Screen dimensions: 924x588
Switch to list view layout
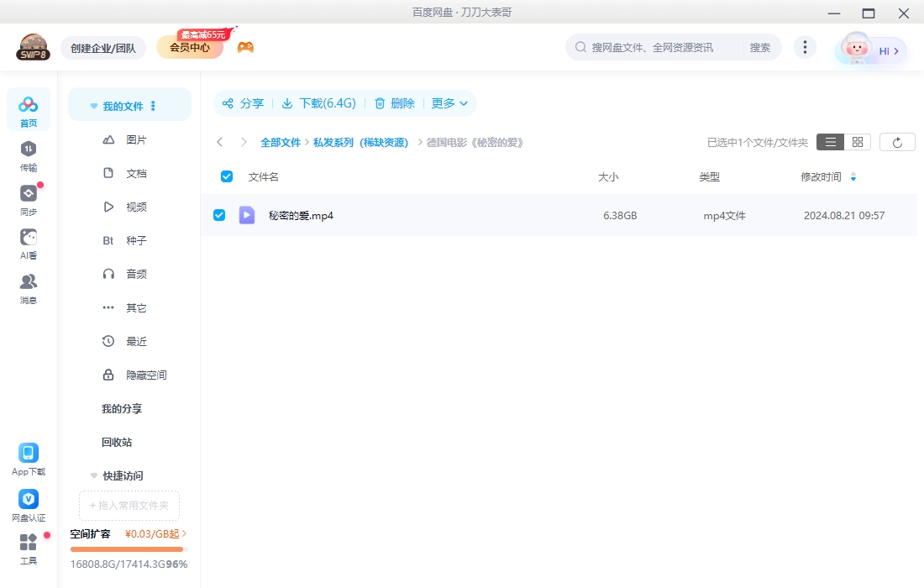830,142
